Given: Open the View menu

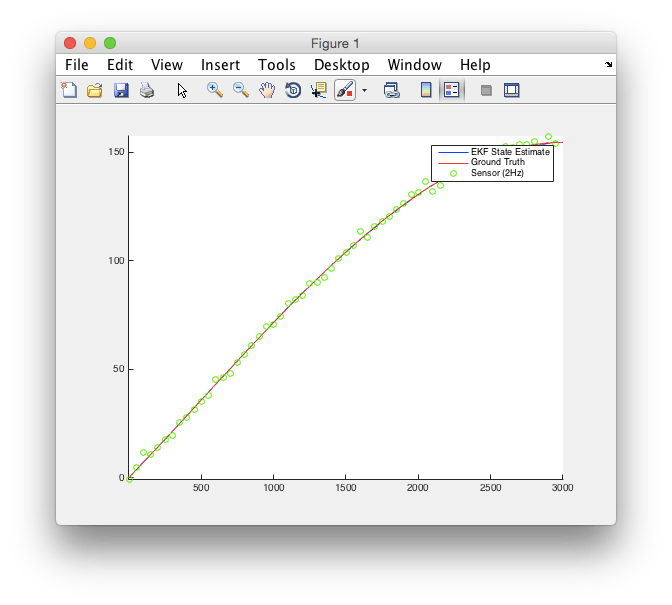Looking at the screenshot, I should coord(167,65).
